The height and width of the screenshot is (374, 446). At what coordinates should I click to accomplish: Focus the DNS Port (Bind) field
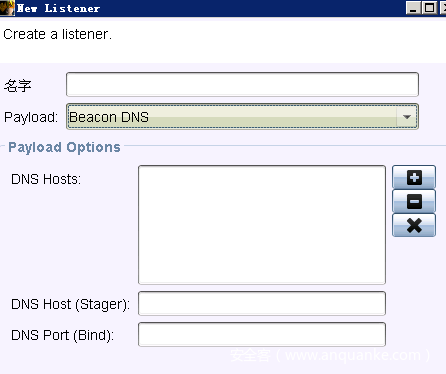point(262,334)
